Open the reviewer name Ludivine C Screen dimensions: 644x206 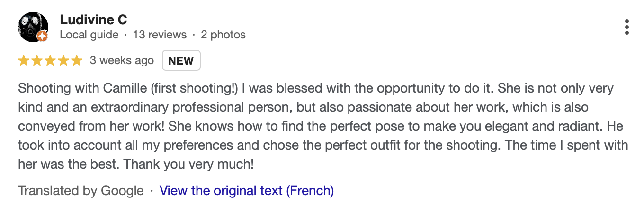(93, 20)
